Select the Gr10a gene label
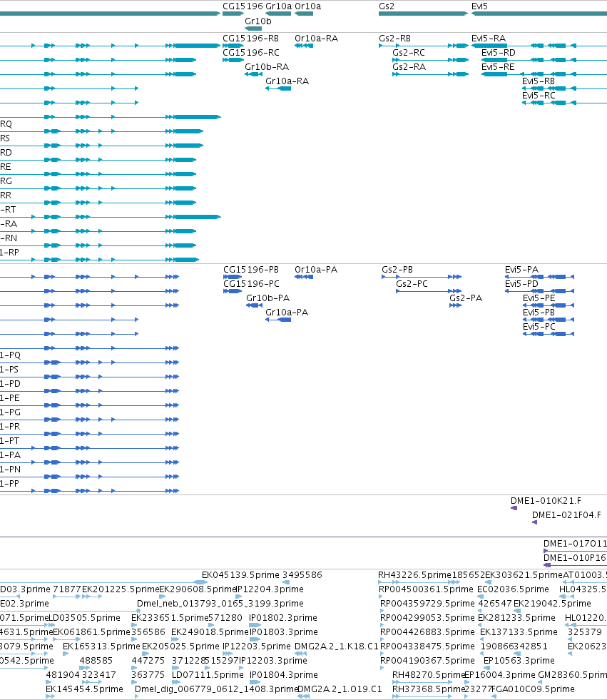This screenshot has width=607, height=700. coord(278,6)
